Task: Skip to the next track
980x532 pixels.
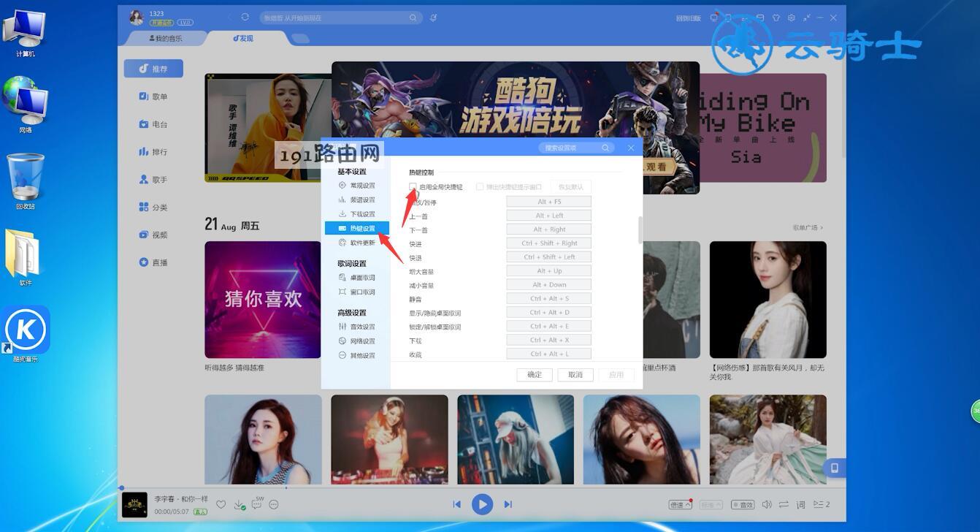Action: (x=508, y=504)
